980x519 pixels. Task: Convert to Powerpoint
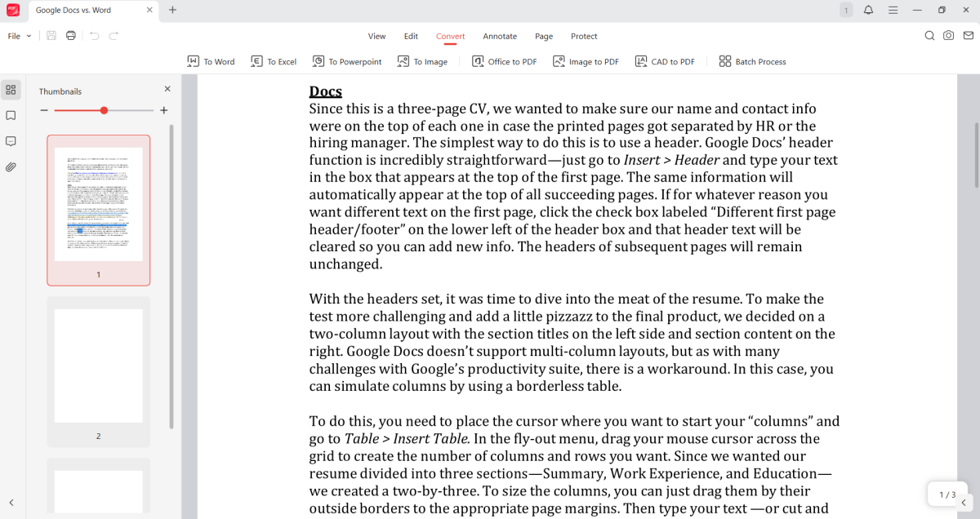click(347, 61)
